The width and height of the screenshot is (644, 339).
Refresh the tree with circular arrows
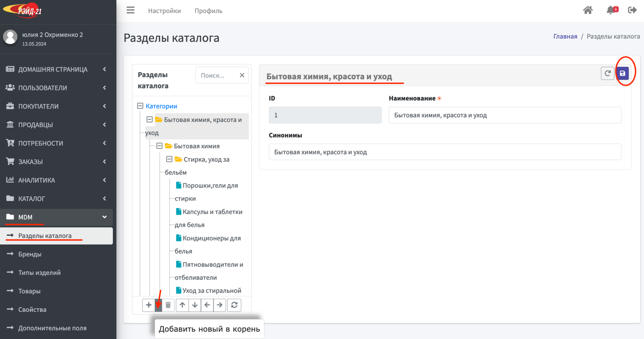234,305
